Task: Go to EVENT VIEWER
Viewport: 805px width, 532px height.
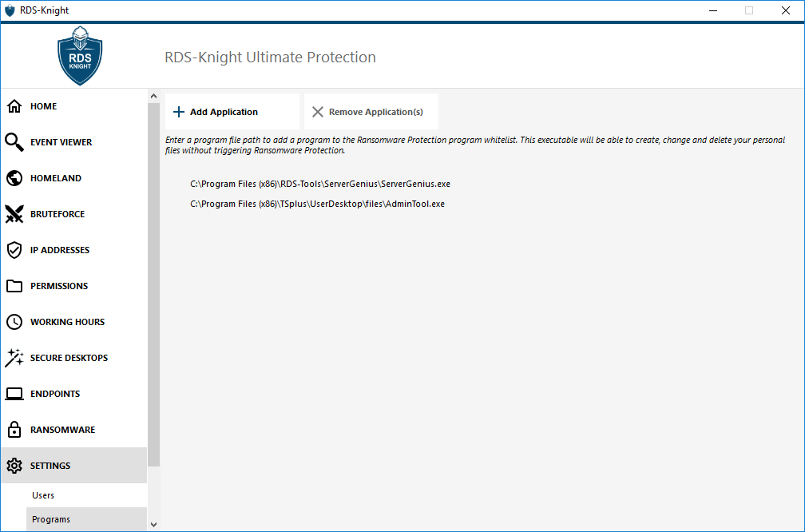Action: tap(74, 142)
